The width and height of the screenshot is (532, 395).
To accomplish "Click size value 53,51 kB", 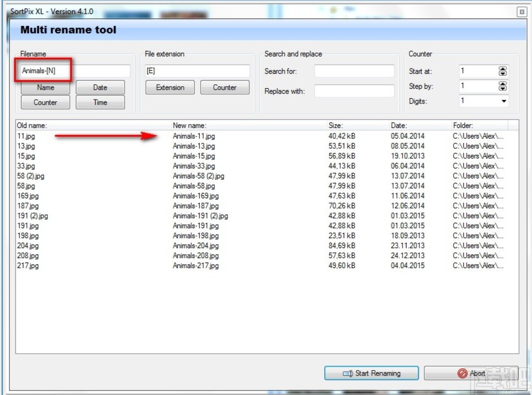I will coord(342,146).
